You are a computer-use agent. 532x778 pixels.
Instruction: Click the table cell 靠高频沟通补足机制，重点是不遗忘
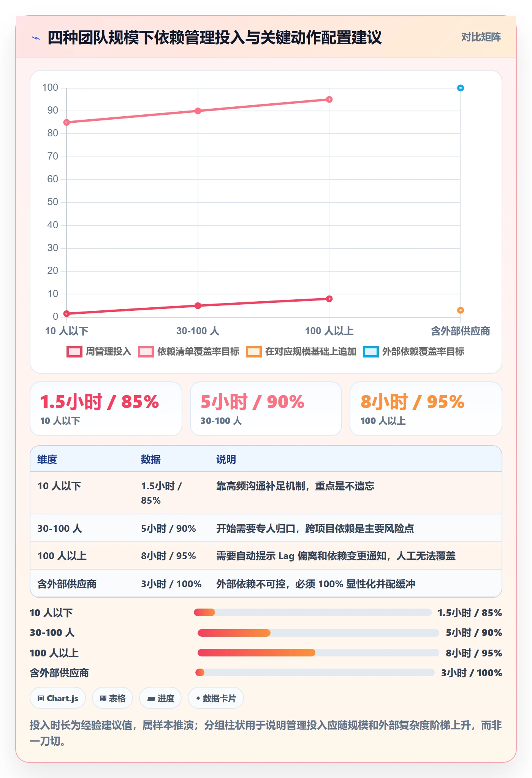(x=295, y=486)
